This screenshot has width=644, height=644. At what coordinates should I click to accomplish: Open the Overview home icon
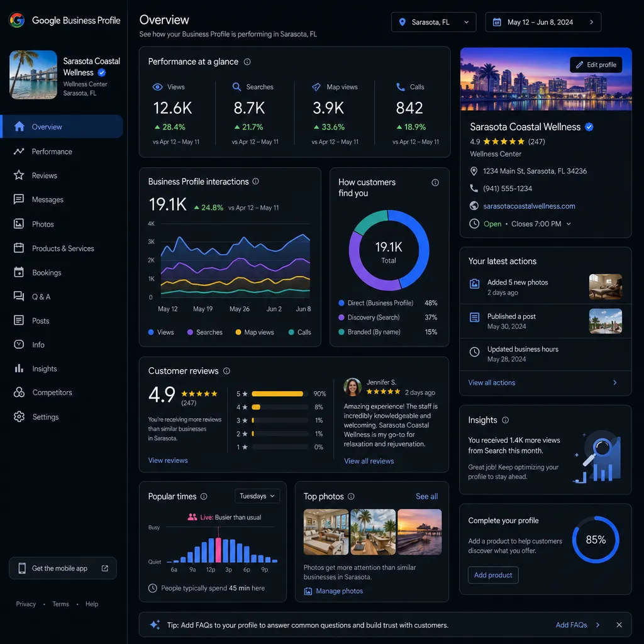pyautogui.click(x=19, y=126)
